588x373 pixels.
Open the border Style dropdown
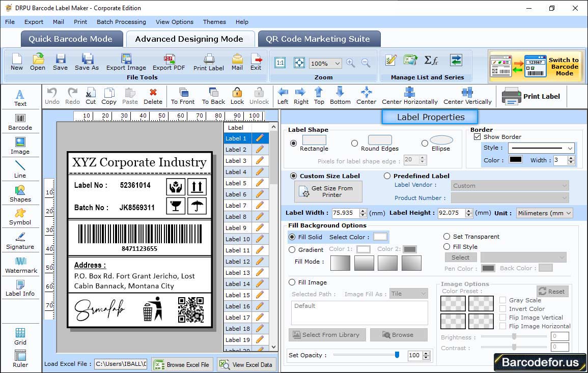point(570,148)
